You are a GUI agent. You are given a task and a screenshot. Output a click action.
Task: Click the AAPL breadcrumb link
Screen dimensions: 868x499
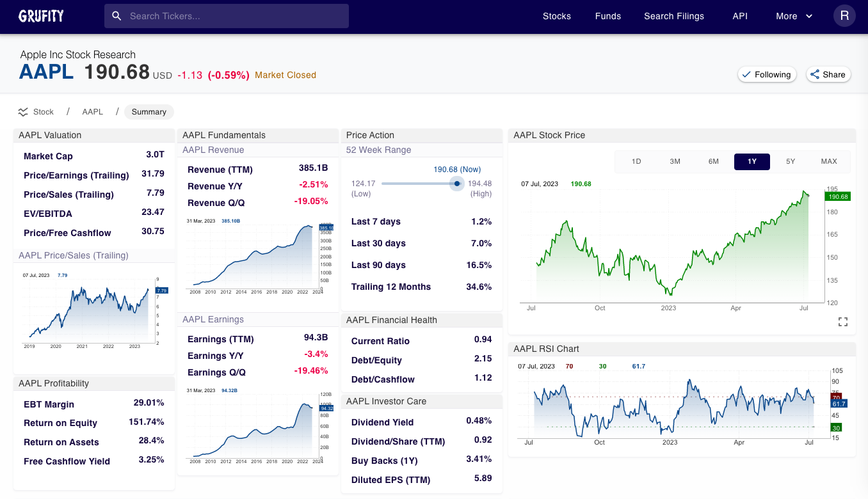pyautogui.click(x=93, y=112)
